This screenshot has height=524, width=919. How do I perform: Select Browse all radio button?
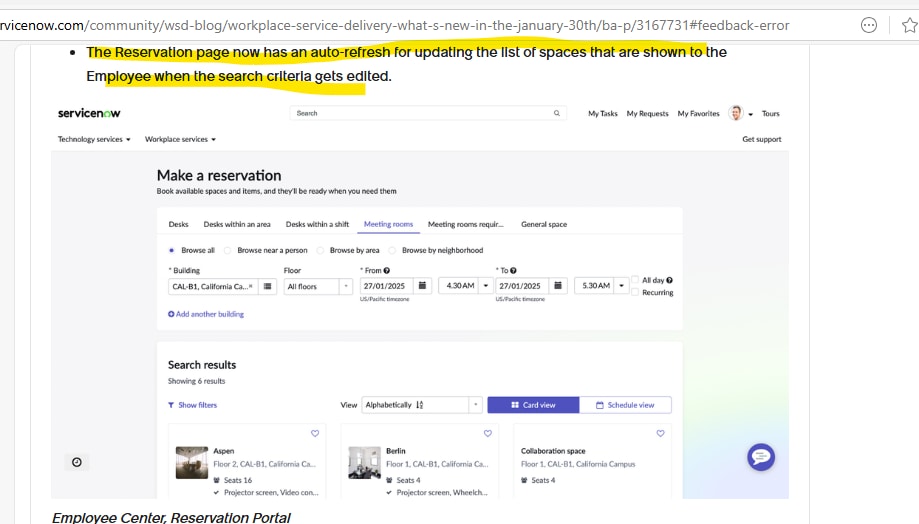172,250
